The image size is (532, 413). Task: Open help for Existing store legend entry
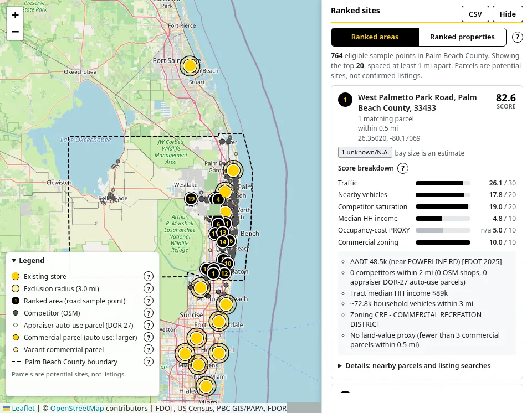pyautogui.click(x=149, y=276)
